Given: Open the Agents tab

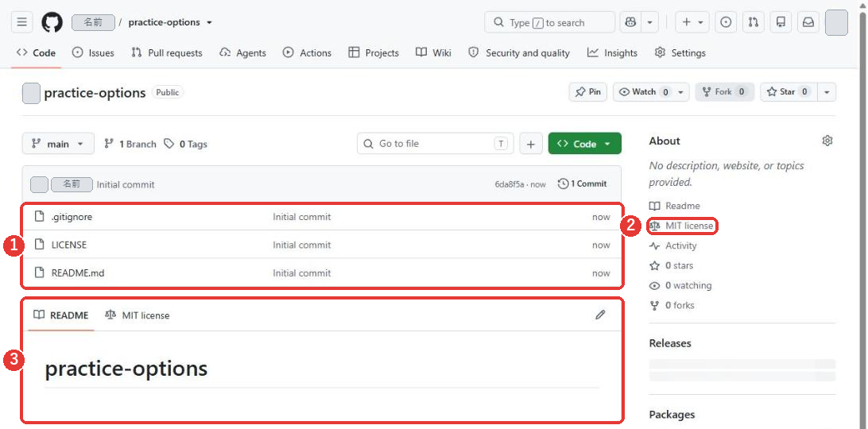Looking at the screenshot, I should click(x=242, y=53).
